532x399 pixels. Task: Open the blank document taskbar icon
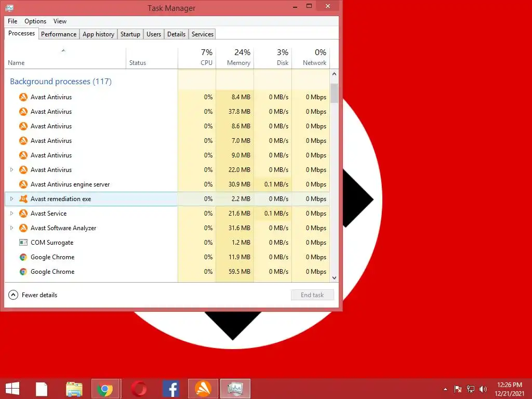[42, 389]
